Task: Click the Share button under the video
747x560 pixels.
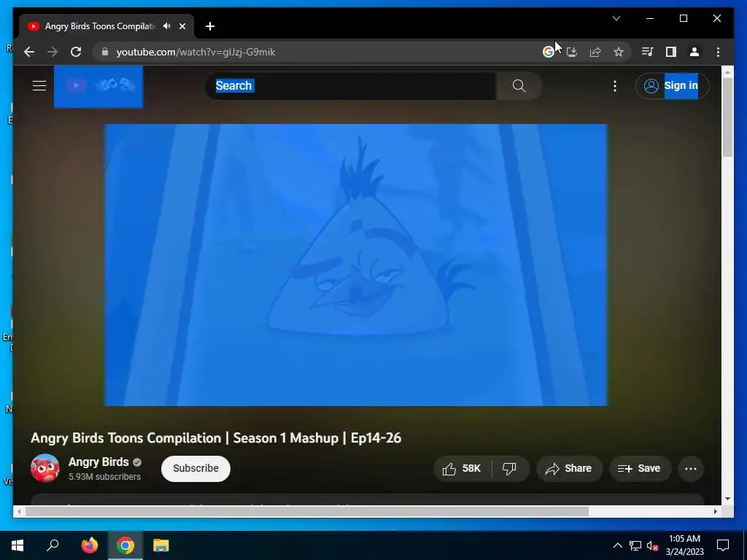Action: click(x=569, y=469)
